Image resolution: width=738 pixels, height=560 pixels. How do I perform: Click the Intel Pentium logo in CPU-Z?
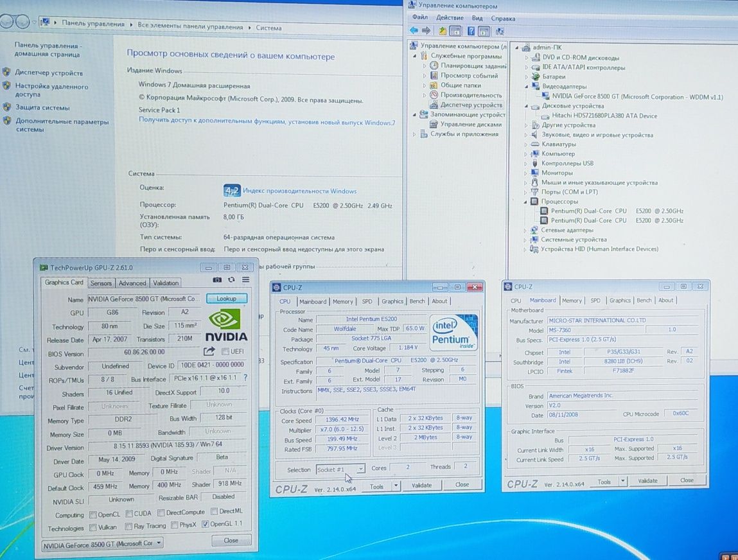pos(453,332)
